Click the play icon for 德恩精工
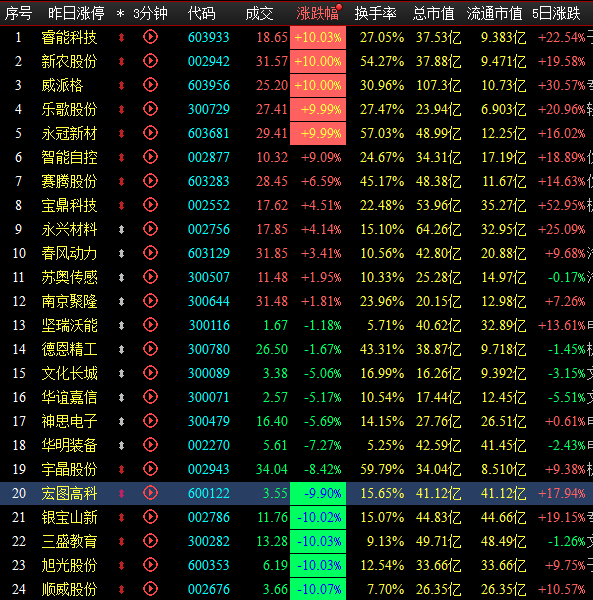Image resolution: width=593 pixels, height=600 pixels. [x=150, y=349]
